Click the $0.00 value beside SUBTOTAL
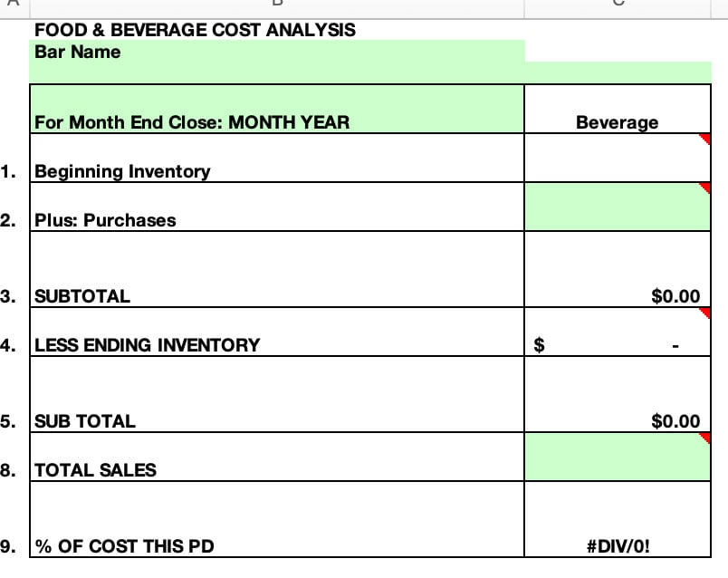 click(675, 296)
